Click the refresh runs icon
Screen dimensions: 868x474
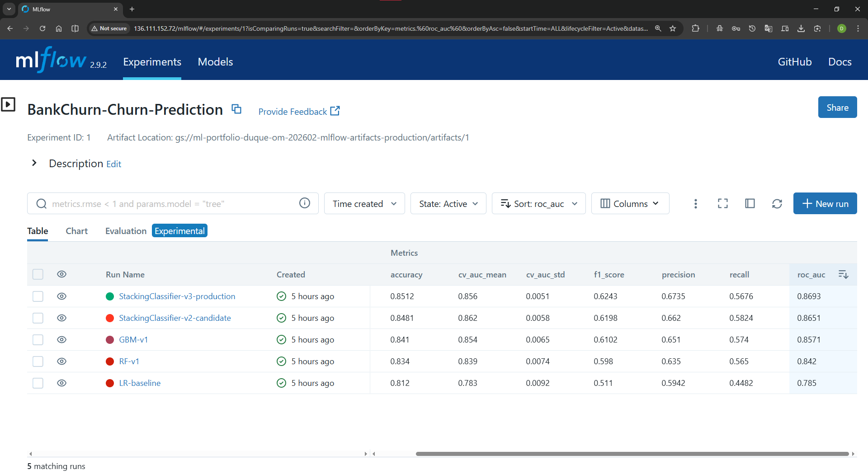click(x=777, y=204)
